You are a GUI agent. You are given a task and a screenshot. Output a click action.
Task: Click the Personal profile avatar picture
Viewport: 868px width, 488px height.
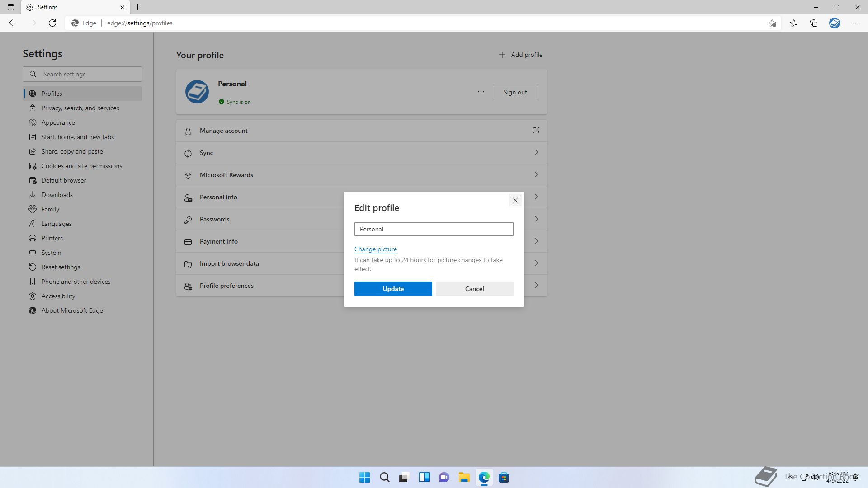pos(197,92)
